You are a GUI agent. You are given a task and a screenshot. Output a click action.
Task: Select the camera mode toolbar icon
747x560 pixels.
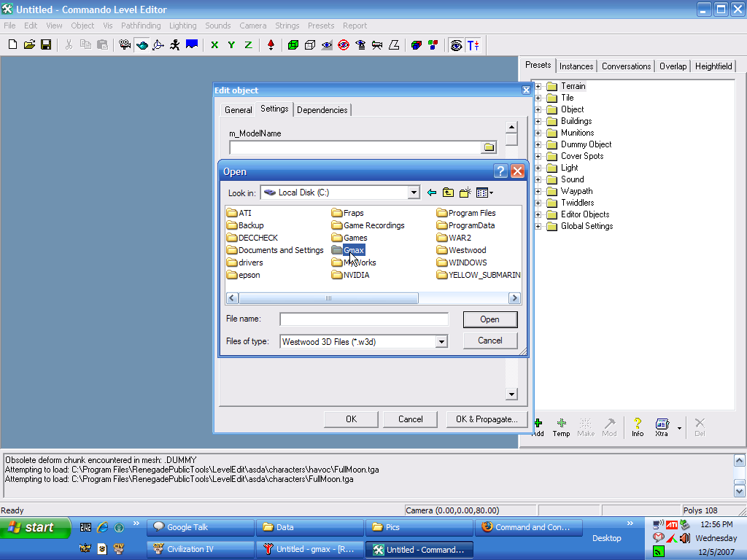point(125,44)
